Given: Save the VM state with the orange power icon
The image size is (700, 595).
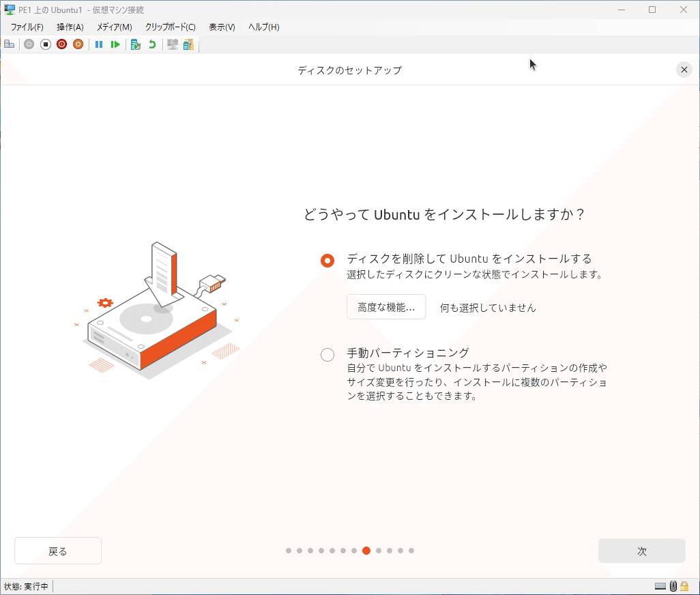Looking at the screenshot, I should pyautogui.click(x=78, y=44).
